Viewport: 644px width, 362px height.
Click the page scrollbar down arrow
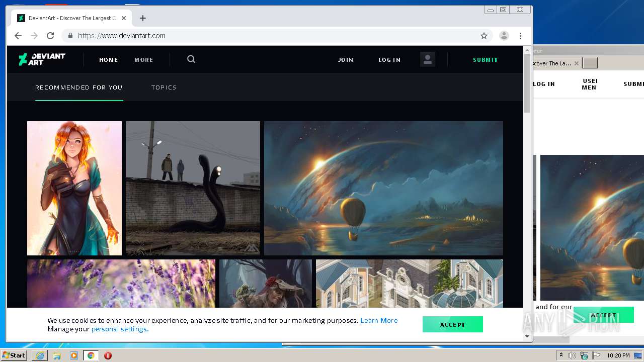[x=527, y=336]
